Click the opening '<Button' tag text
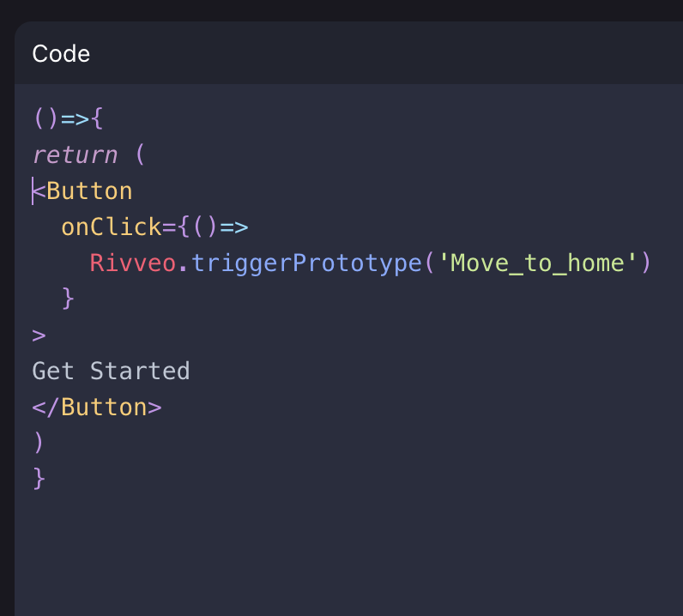 click(83, 190)
